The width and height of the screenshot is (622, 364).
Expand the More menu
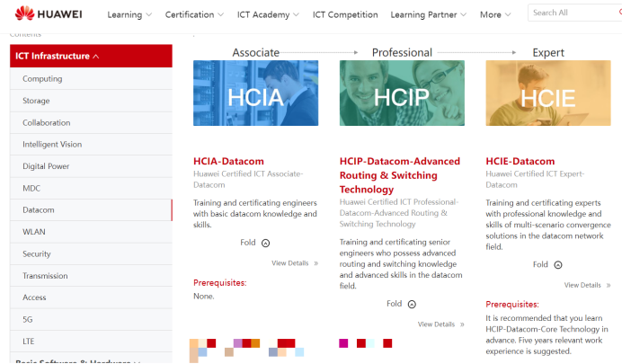point(495,14)
